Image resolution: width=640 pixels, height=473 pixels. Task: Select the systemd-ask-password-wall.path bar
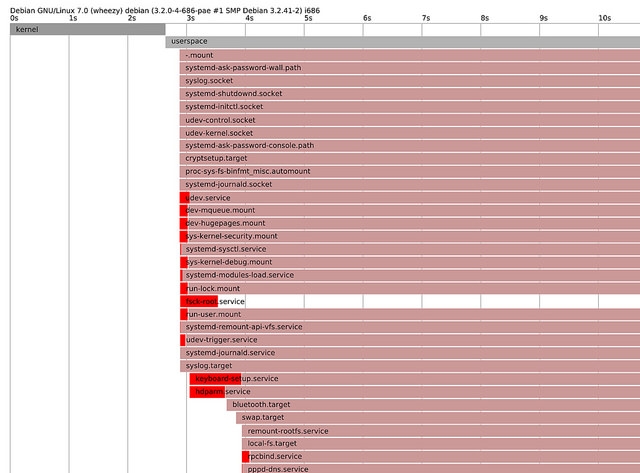pyautogui.click(x=410, y=68)
